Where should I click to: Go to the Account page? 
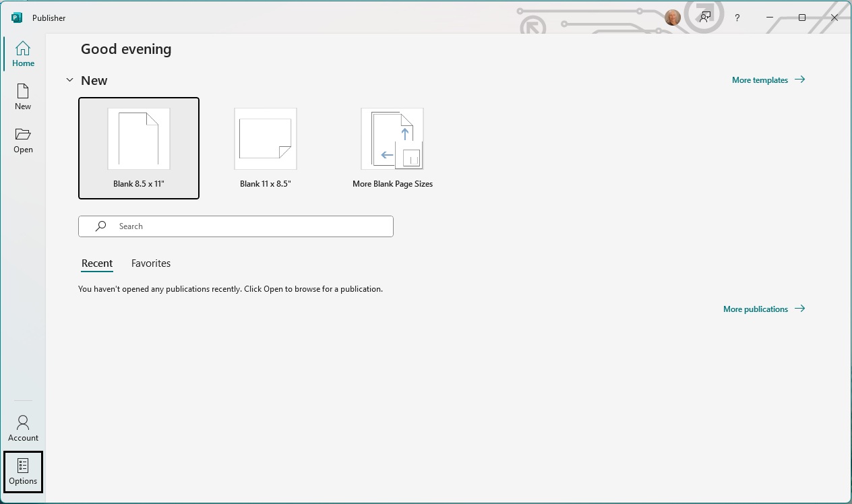(x=23, y=429)
